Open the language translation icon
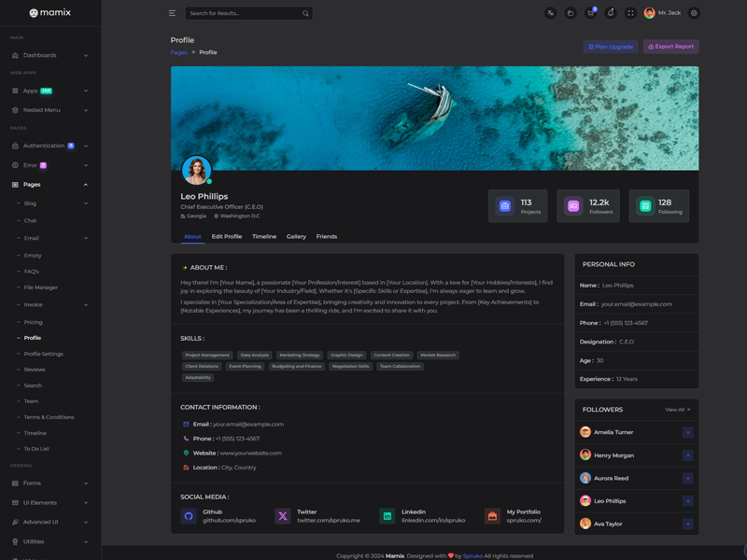The width and height of the screenshot is (747, 560). tap(550, 13)
